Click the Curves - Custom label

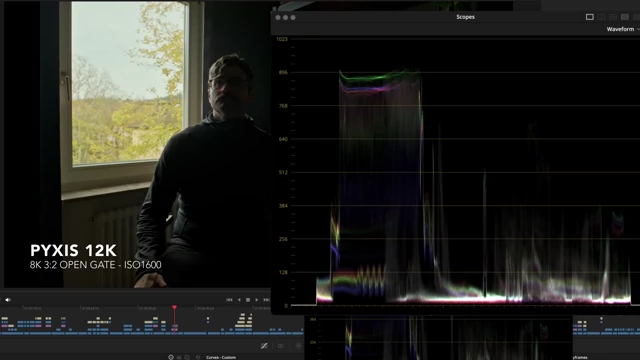221,358
